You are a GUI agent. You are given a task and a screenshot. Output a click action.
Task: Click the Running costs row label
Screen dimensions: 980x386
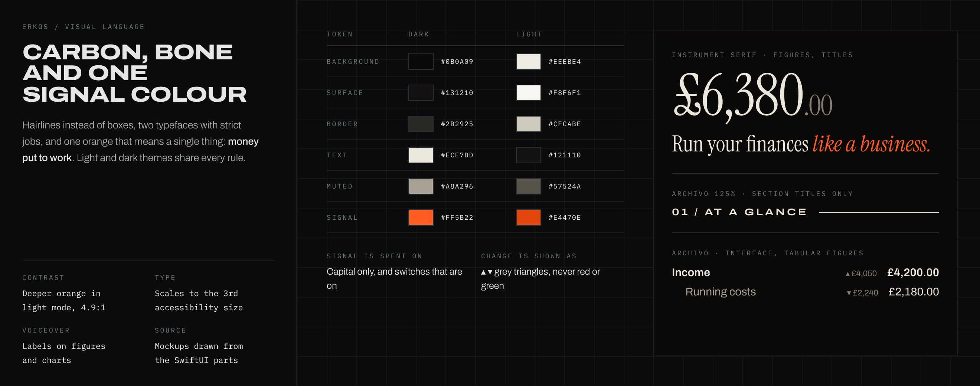pyautogui.click(x=721, y=292)
